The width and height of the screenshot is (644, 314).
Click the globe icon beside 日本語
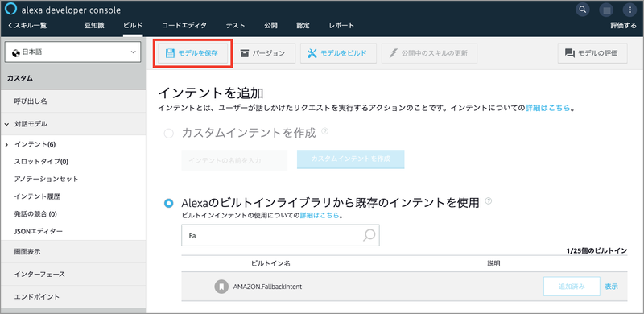click(x=16, y=52)
